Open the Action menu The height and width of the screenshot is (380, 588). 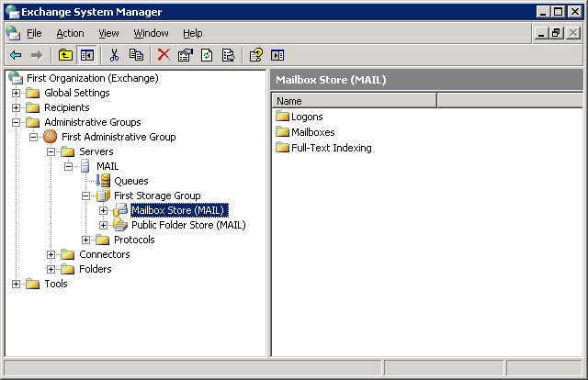point(70,33)
